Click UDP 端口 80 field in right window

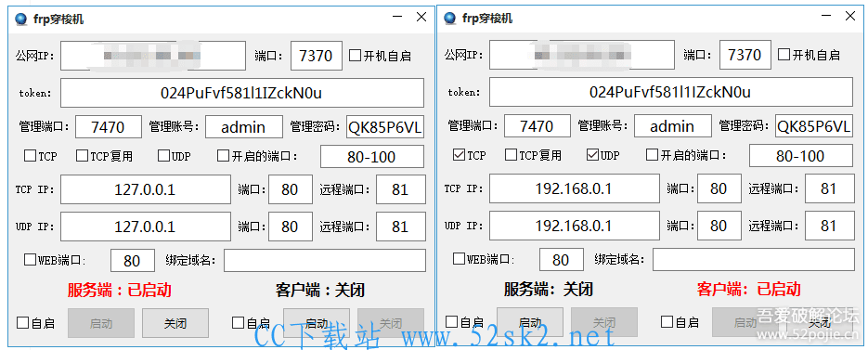pos(719,226)
